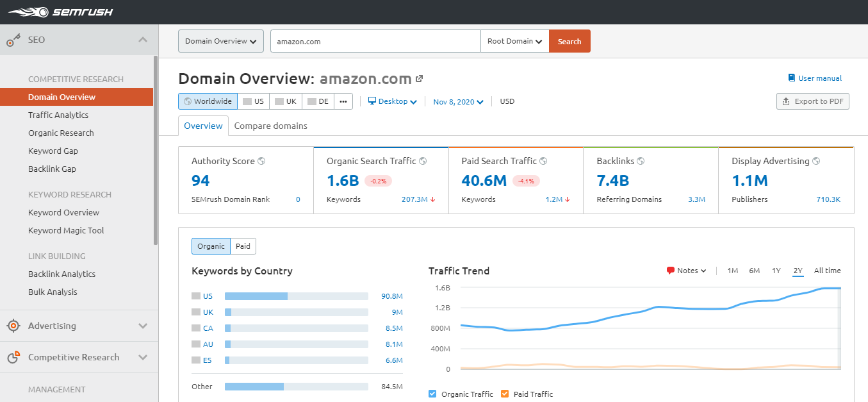The width and height of the screenshot is (868, 402).
Task: Set traffic trend range to All time
Action: pos(827,271)
